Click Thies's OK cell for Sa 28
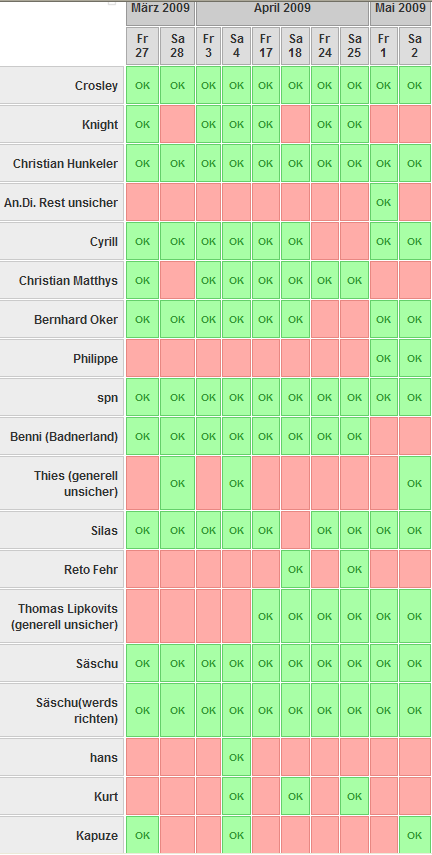 [x=177, y=484]
